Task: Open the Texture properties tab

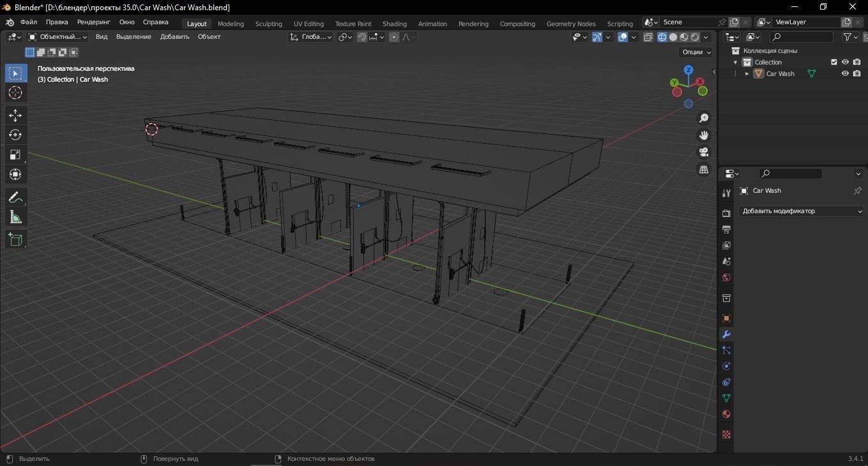Action: (726, 434)
